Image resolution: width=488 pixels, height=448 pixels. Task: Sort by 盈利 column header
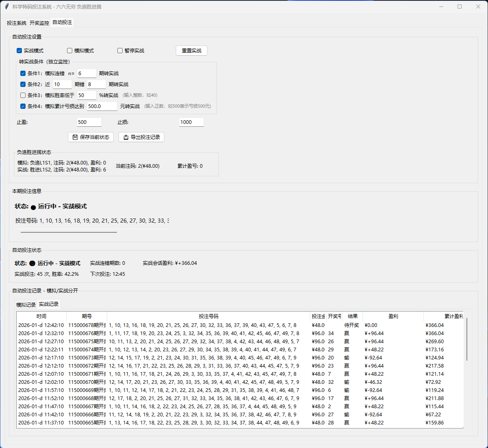click(393, 316)
